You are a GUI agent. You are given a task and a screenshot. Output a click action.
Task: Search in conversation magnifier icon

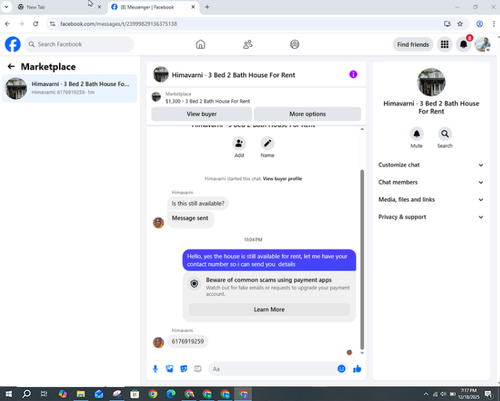click(x=445, y=134)
